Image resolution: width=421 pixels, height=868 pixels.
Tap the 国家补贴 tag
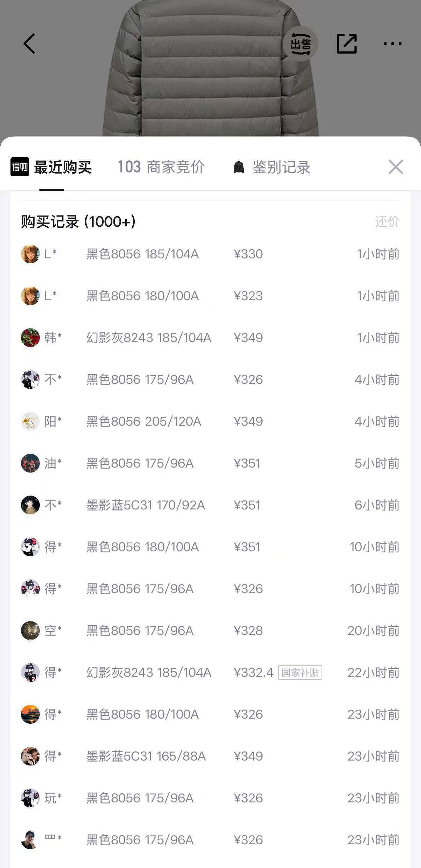pyautogui.click(x=300, y=672)
